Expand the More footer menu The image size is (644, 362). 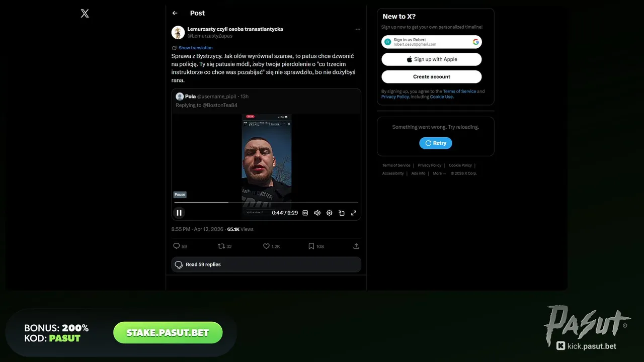439,173
